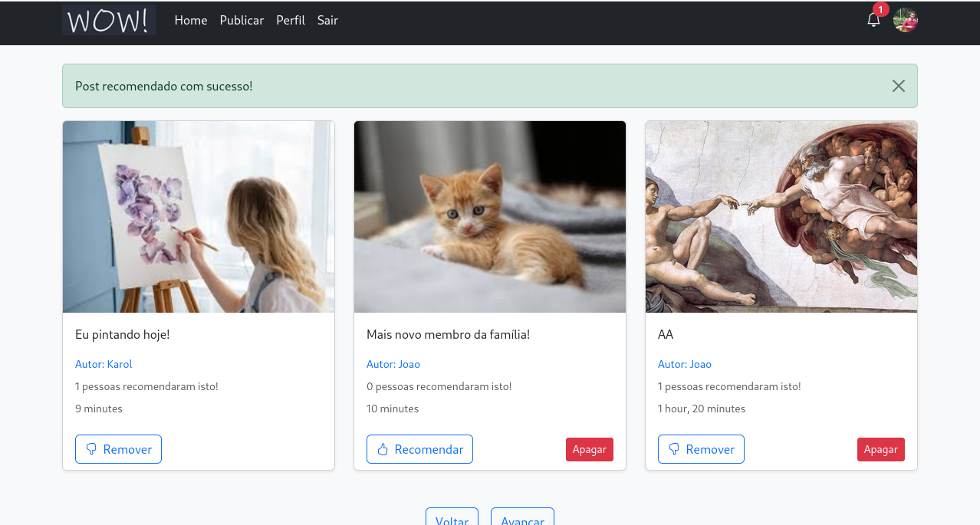Click the '10 minutes' timestamp
The image size is (980, 525).
(x=393, y=409)
